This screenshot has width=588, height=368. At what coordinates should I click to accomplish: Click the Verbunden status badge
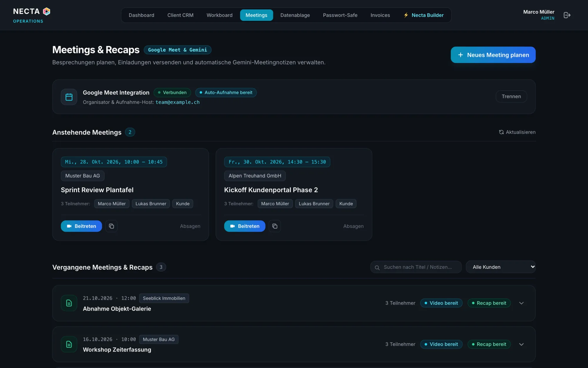(172, 92)
